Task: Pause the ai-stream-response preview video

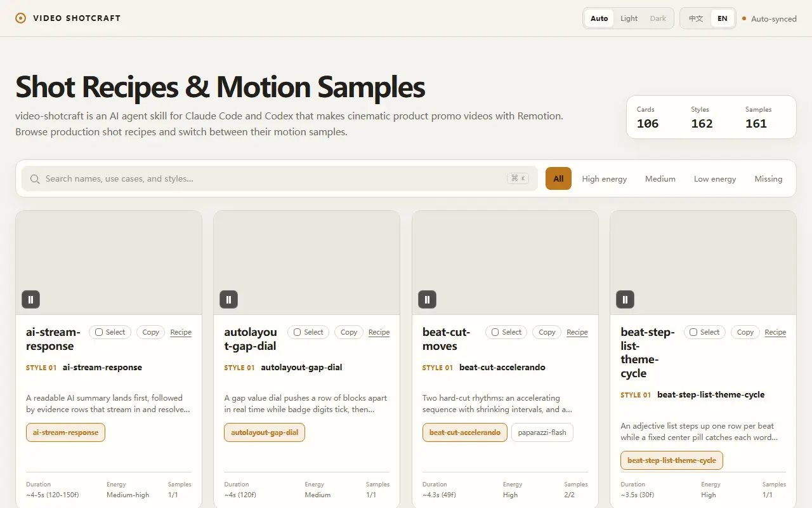Action: [x=30, y=300]
